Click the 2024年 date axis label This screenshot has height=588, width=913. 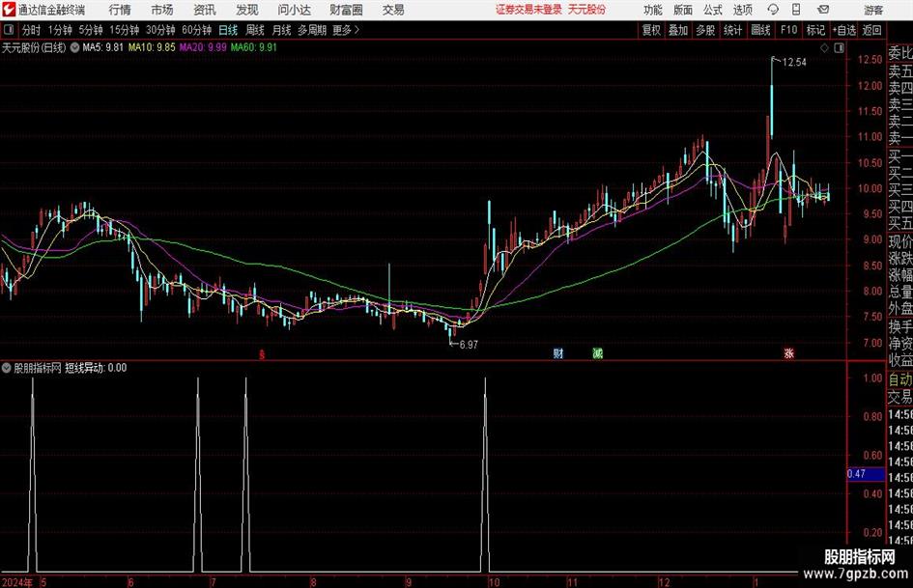click(16, 582)
